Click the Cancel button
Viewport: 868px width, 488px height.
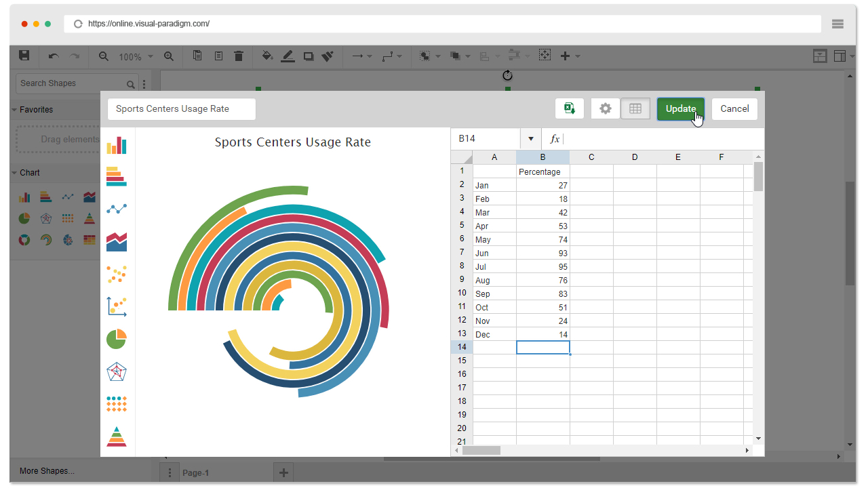(734, 108)
